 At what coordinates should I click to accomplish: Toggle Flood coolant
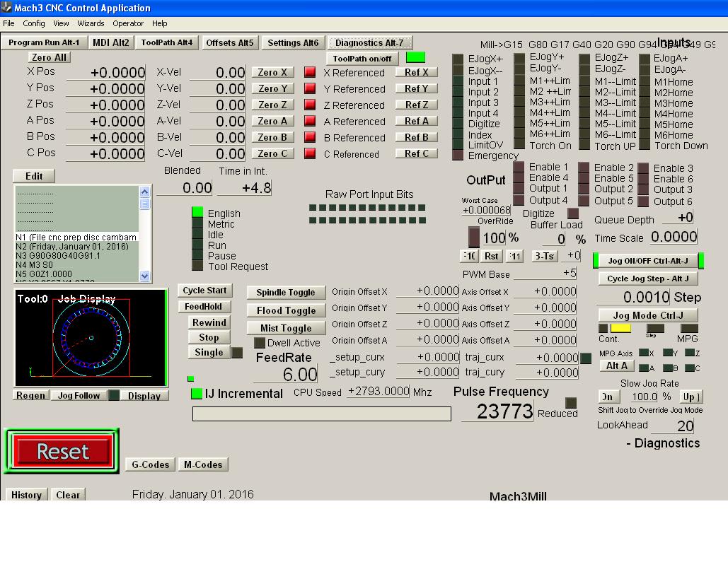point(286,310)
